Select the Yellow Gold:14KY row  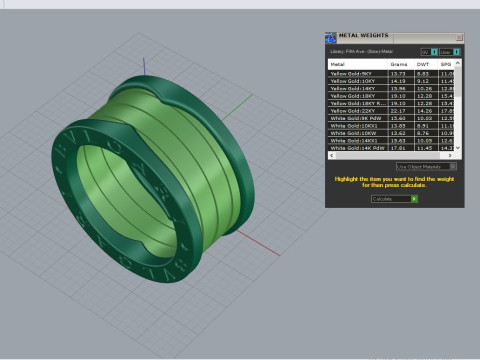(391, 89)
